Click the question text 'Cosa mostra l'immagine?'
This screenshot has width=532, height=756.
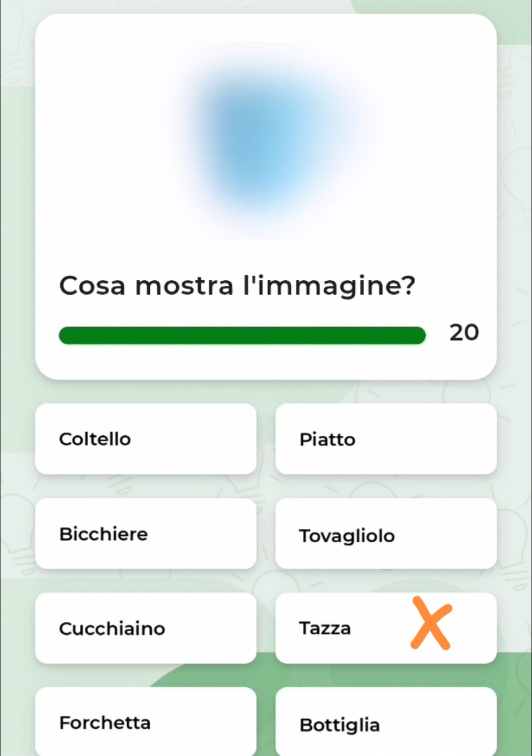click(x=237, y=286)
